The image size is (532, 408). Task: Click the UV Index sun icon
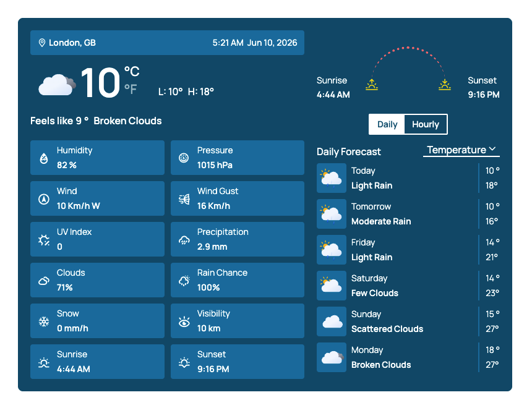click(x=44, y=240)
